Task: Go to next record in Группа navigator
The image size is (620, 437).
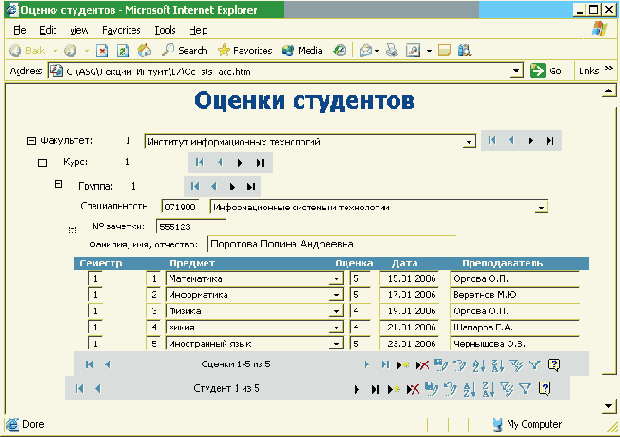Action: (232, 186)
